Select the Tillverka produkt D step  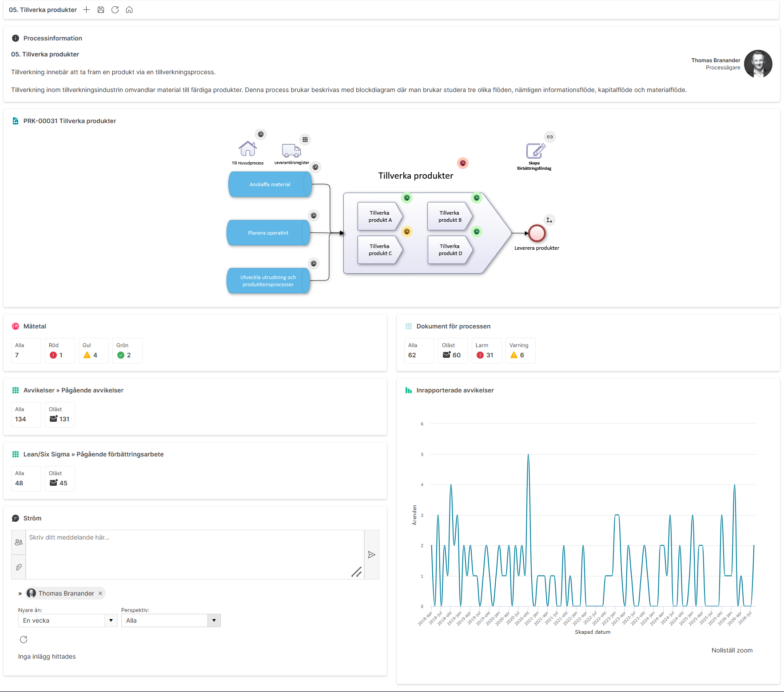pyautogui.click(x=450, y=250)
